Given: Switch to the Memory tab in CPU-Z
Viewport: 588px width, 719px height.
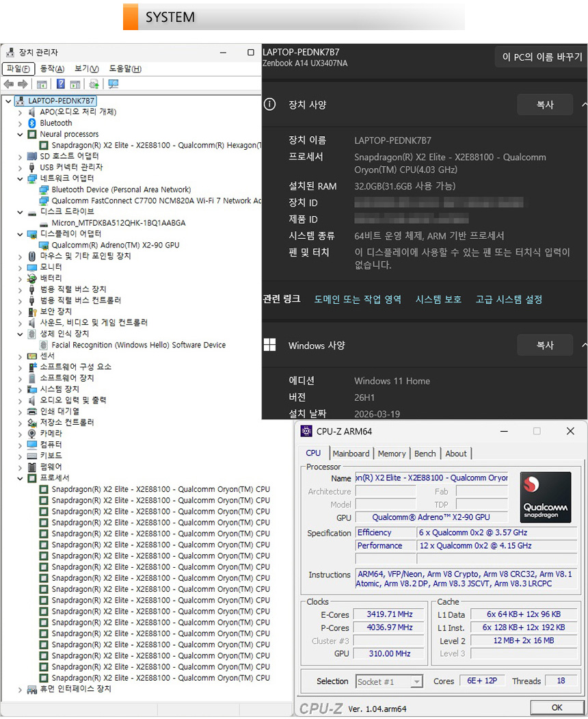Looking at the screenshot, I should click(391, 454).
